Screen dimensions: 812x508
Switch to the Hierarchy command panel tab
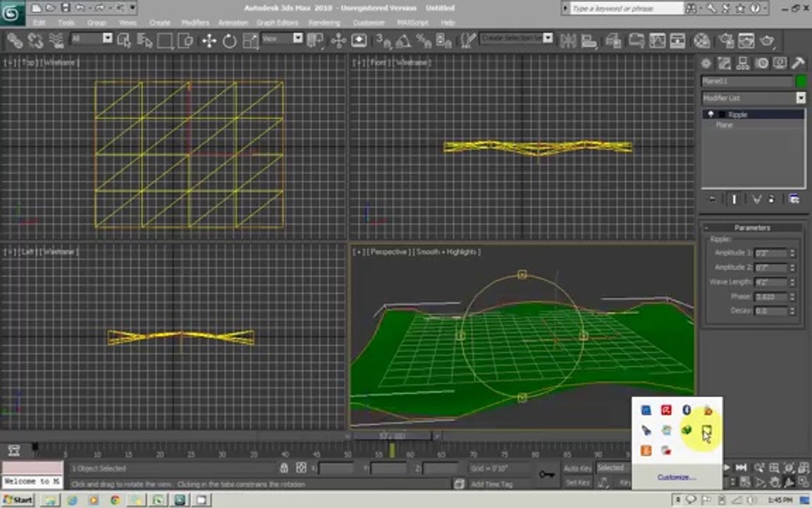[743, 64]
